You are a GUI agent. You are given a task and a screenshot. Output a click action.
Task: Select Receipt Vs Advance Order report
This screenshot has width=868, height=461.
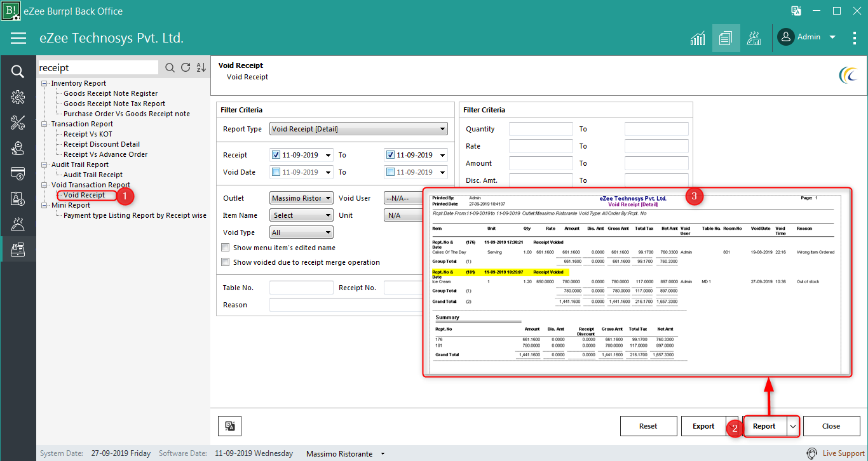(x=105, y=154)
